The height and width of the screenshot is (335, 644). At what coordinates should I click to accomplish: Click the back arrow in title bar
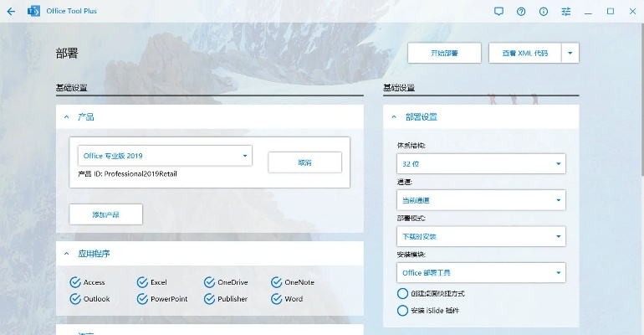(11, 12)
